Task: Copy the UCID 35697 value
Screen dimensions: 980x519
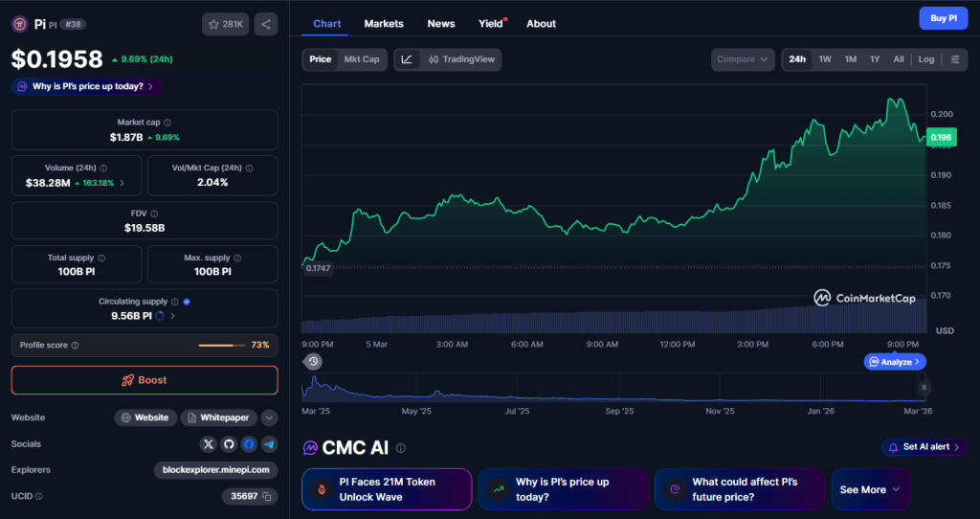Action: 268,496
